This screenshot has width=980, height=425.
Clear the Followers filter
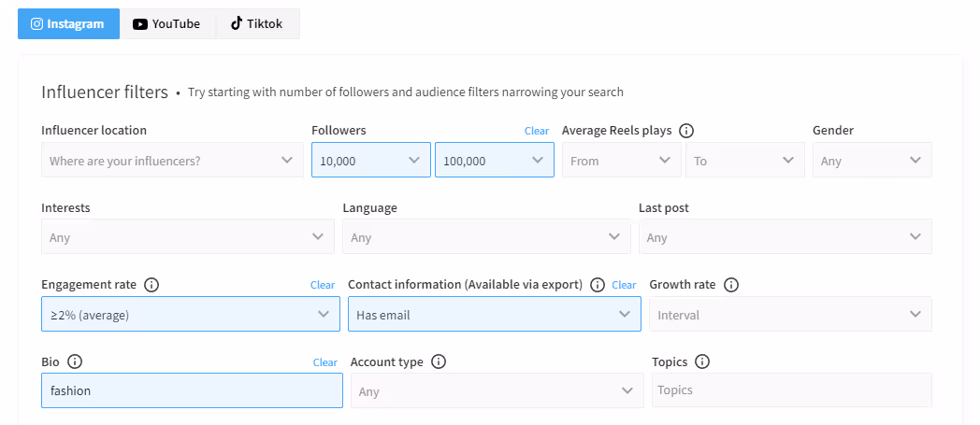pyautogui.click(x=537, y=131)
